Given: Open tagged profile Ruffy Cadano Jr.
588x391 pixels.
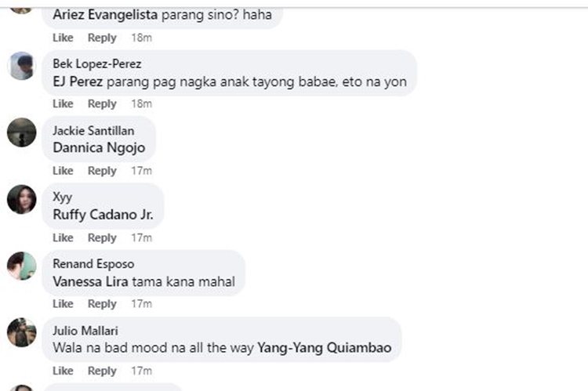Looking at the screenshot, I should tap(103, 215).
